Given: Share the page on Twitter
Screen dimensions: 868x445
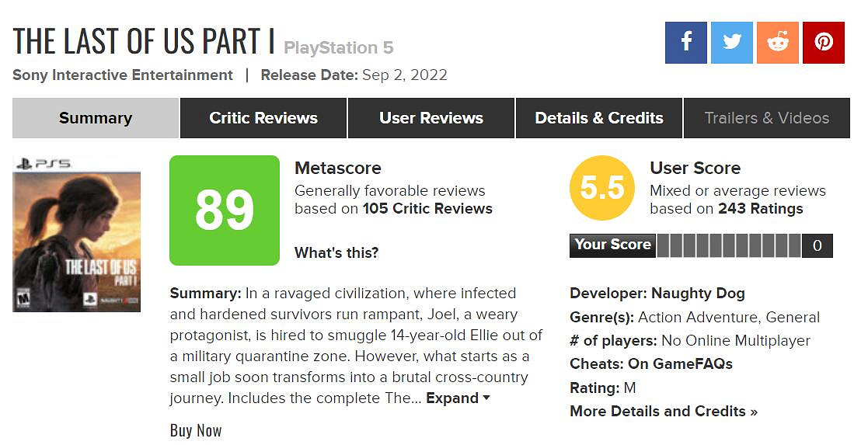Looking at the screenshot, I should coord(731,43).
